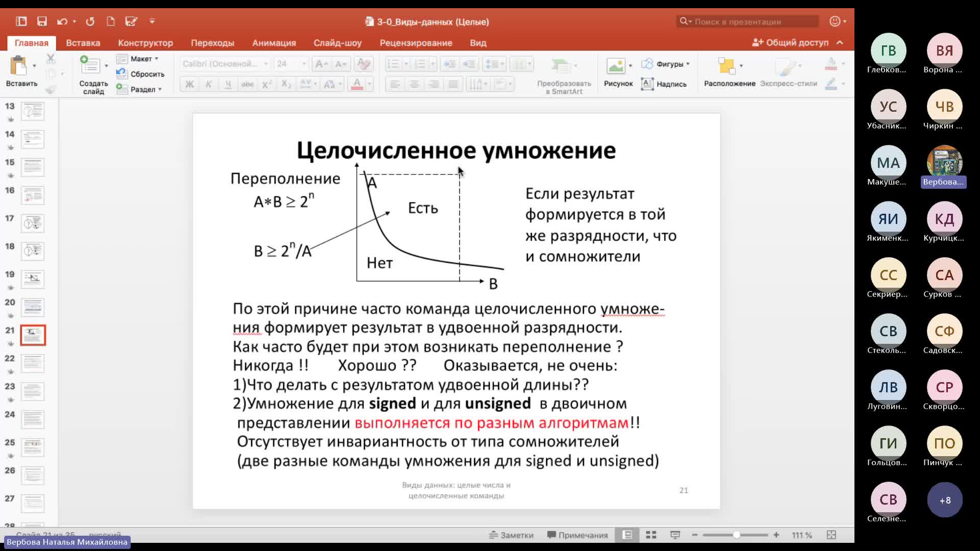Image resolution: width=980 pixels, height=551 pixels.
Task: Switch to normal view icon
Action: pos(627,535)
